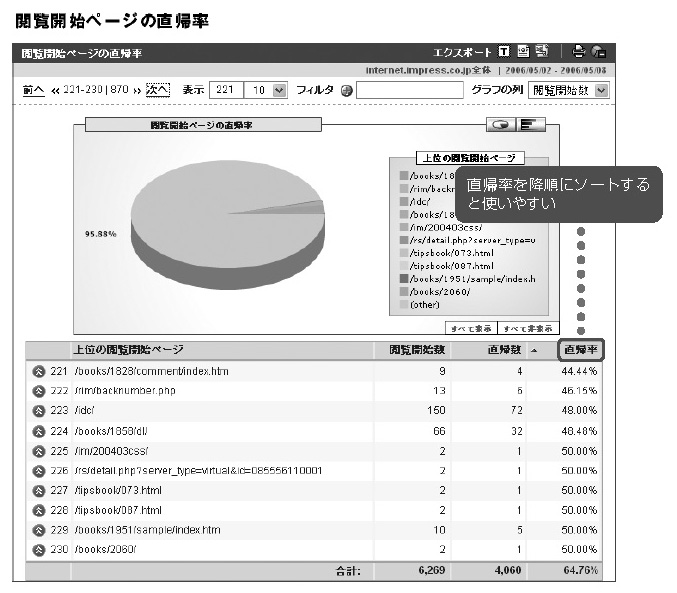Click the 44.44% bounce rate cell
The width and height of the screenshot is (677, 593).
[579, 371]
